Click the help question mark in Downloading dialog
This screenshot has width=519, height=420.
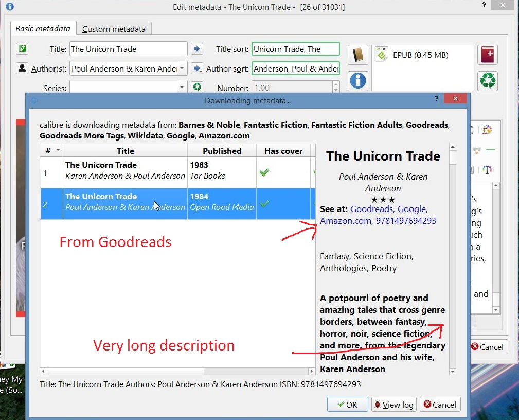437,99
